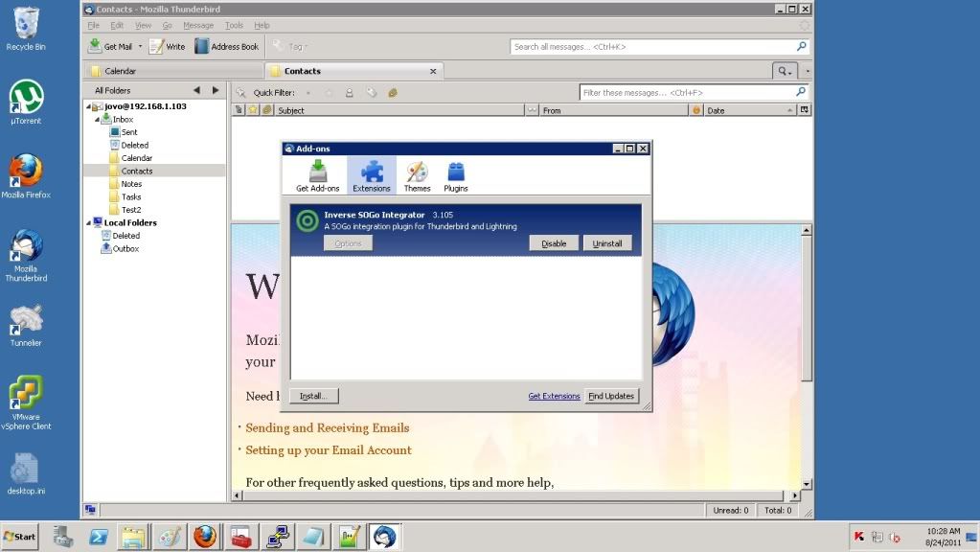Open the Tools menu
Viewport: 980px width, 552px height.
(234, 25)
